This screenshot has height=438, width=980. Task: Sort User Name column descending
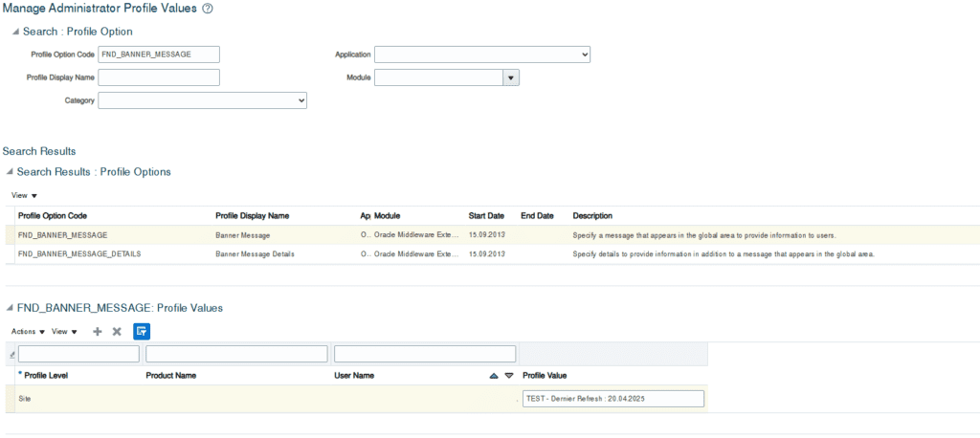tap(509, 376)
